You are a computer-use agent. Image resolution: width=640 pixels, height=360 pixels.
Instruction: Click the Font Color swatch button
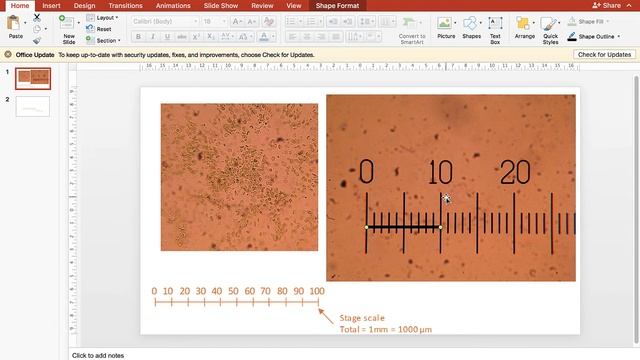pyautogui.click(x=264, y=37)
